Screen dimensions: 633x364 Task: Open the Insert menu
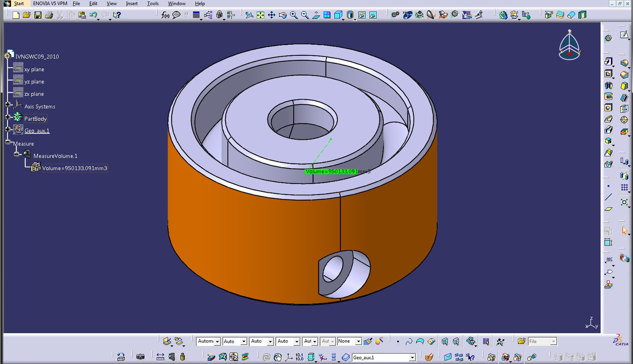pos(132,3)
